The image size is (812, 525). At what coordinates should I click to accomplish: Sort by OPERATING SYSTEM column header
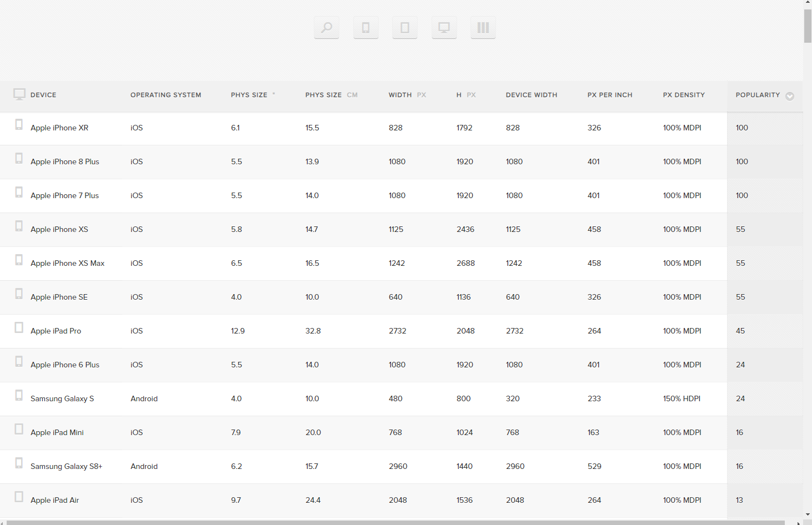166,95
